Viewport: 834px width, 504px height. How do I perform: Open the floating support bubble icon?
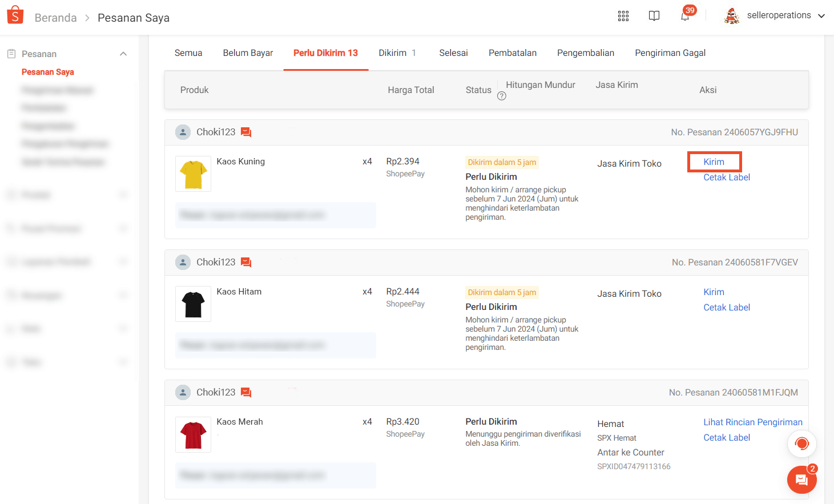point(802,443)
